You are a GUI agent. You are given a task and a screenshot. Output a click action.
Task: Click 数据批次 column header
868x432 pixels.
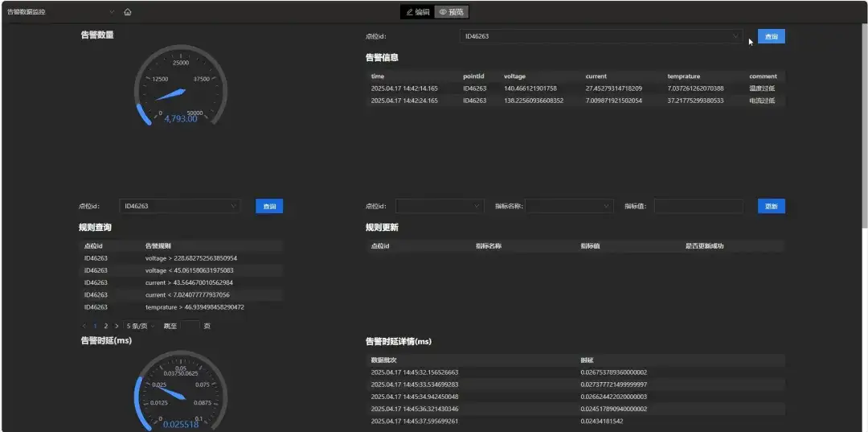point(383,360)
